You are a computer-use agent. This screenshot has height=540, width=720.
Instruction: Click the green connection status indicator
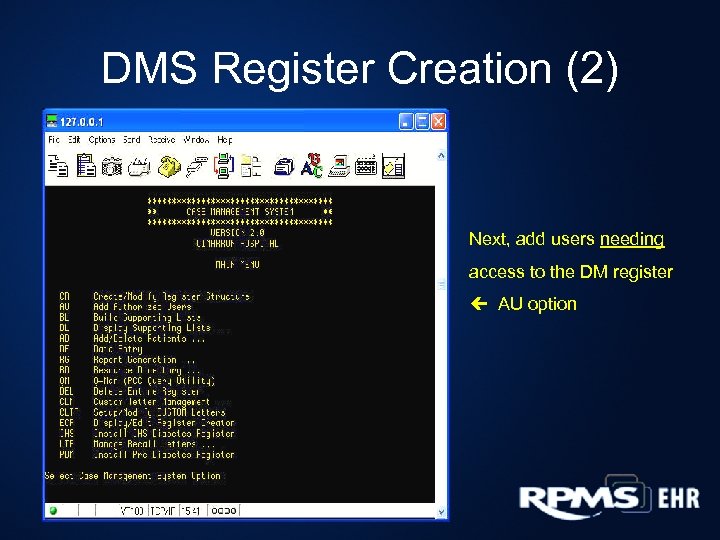pyautogui.click(x=53, y=510)
